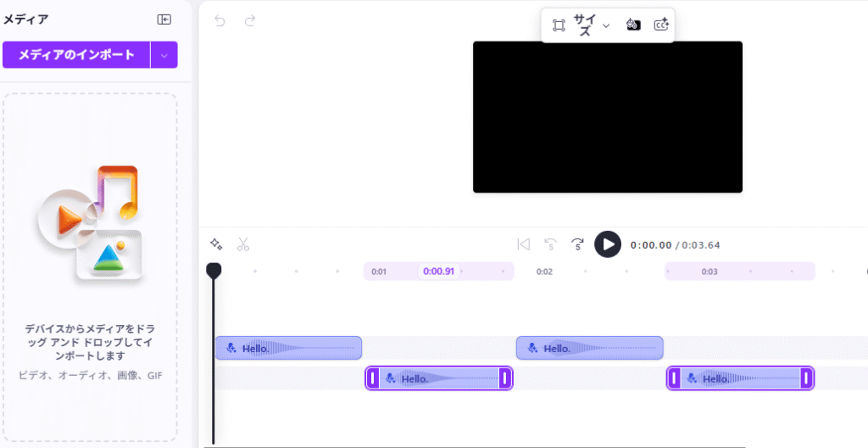The height and width of the screenshot is (448, 868).
Task: Click the undo arrow icon
Action: click(220, 20)
